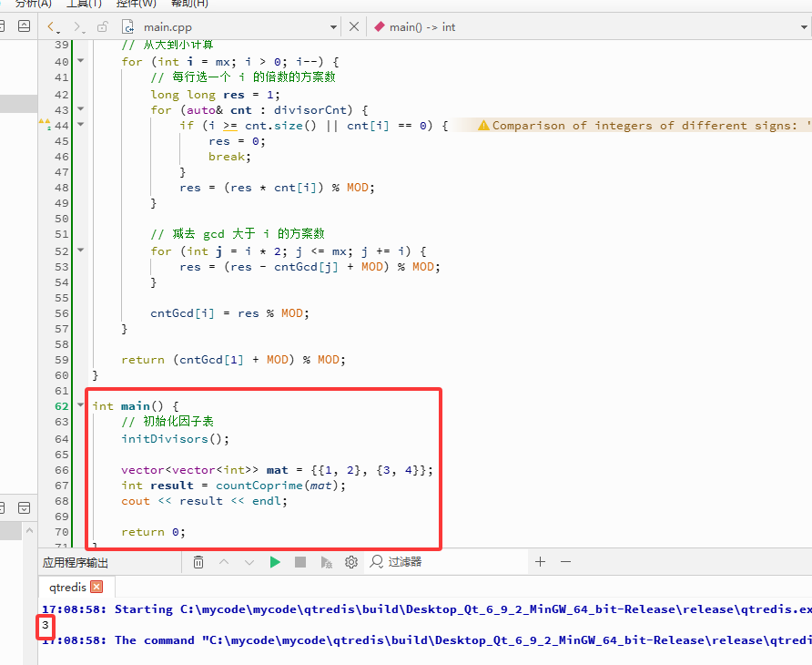812x665 pixels.
Task: Collapse the for loop at line 52
Action: tap(81, 250)
